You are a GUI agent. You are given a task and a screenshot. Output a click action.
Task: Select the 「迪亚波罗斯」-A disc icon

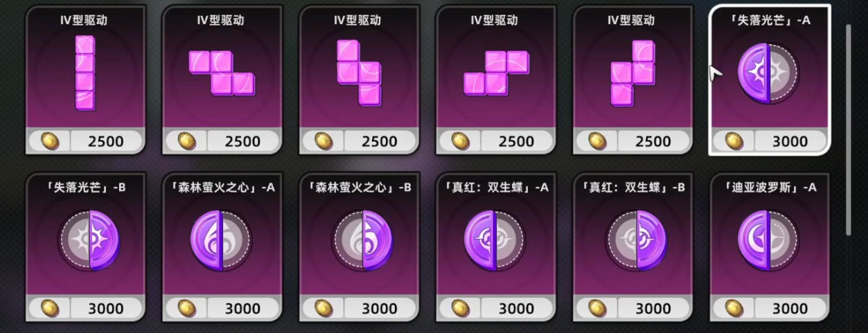[769, 240]
